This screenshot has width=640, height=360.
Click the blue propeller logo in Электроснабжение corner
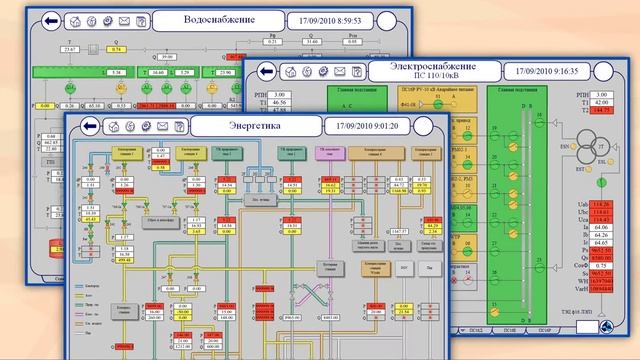click(607, 327)
